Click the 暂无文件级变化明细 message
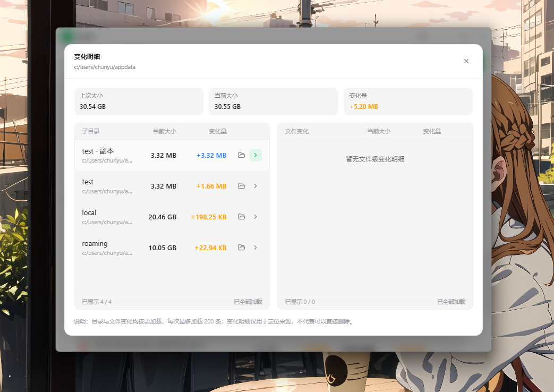 [375, 159]
